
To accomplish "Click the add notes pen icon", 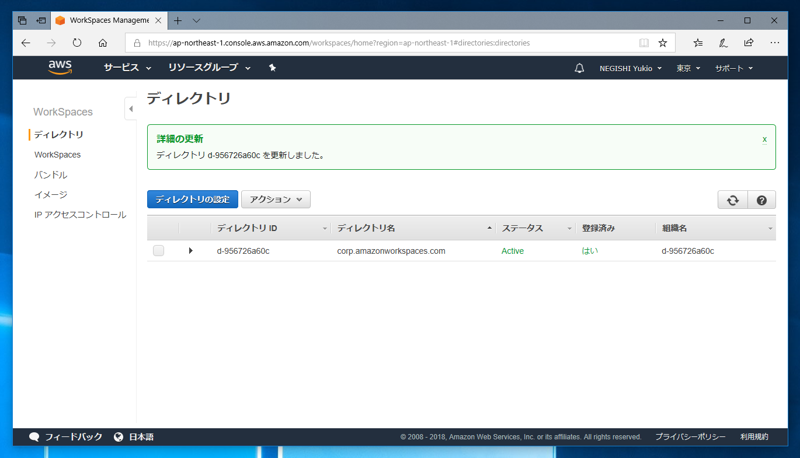I will coord(723,43).
